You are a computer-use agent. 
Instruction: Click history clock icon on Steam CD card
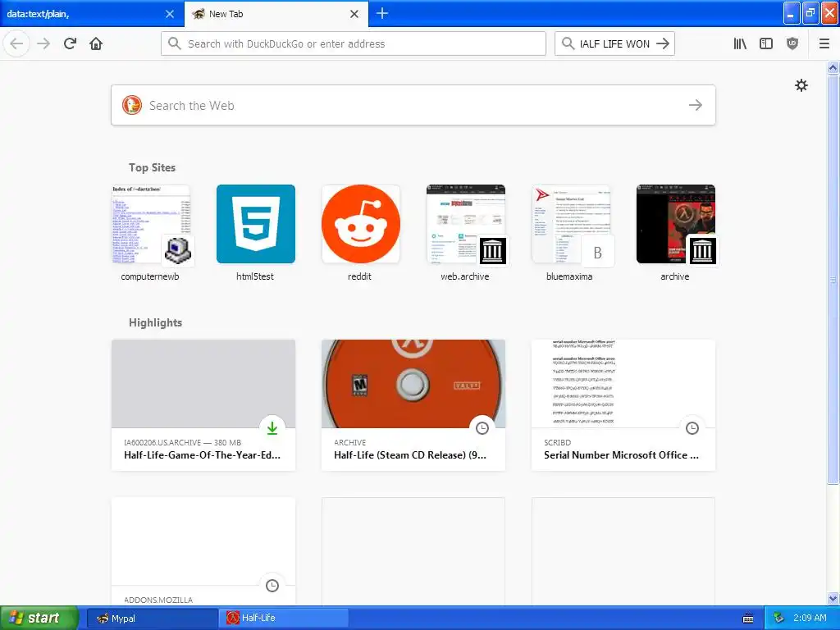482,427
